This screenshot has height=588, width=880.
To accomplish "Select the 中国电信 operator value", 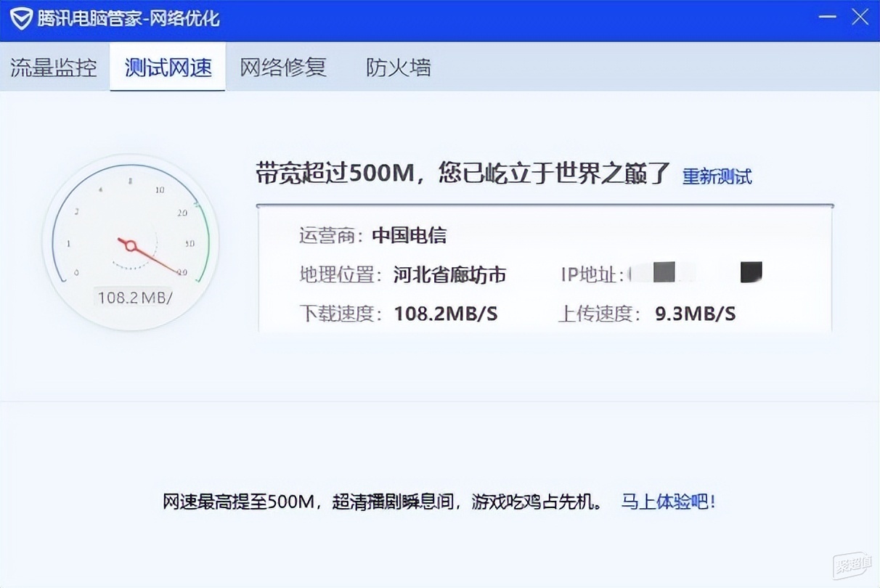I will 410,235.
